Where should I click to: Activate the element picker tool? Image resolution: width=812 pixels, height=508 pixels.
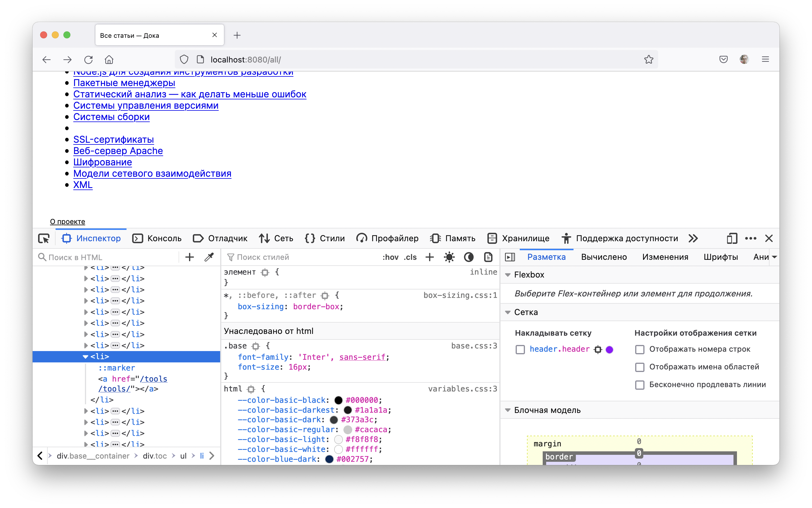(x=44, y=238)
